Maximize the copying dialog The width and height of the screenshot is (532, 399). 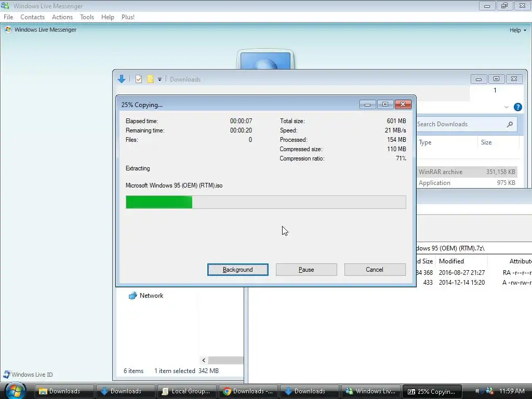(x=385, y=104)
